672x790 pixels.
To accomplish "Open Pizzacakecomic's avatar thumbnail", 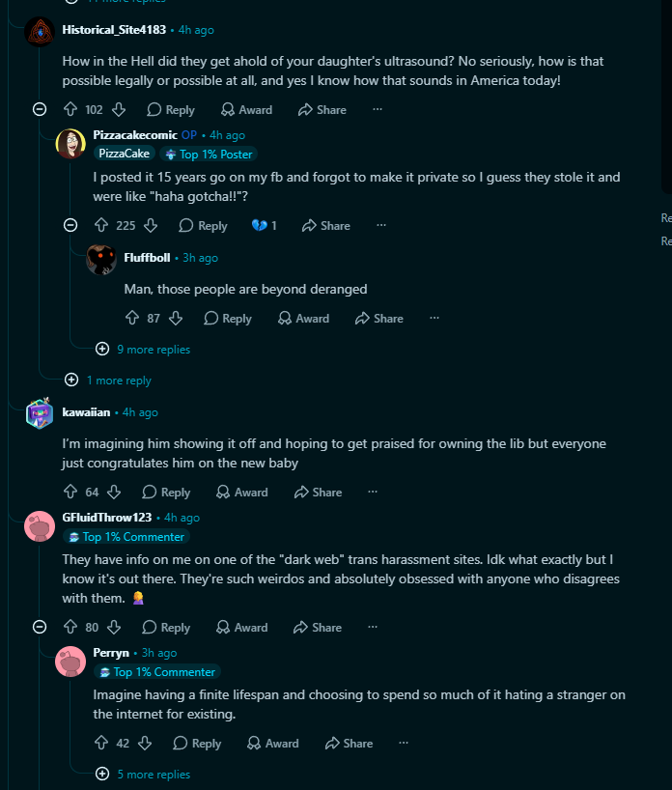I will point(70,144).
